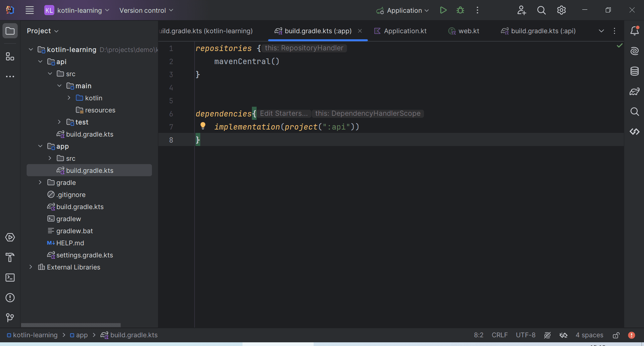The width and height of the screenshot is (644, 346).
Task: Collapse the main folder
Action: point(59,86)
